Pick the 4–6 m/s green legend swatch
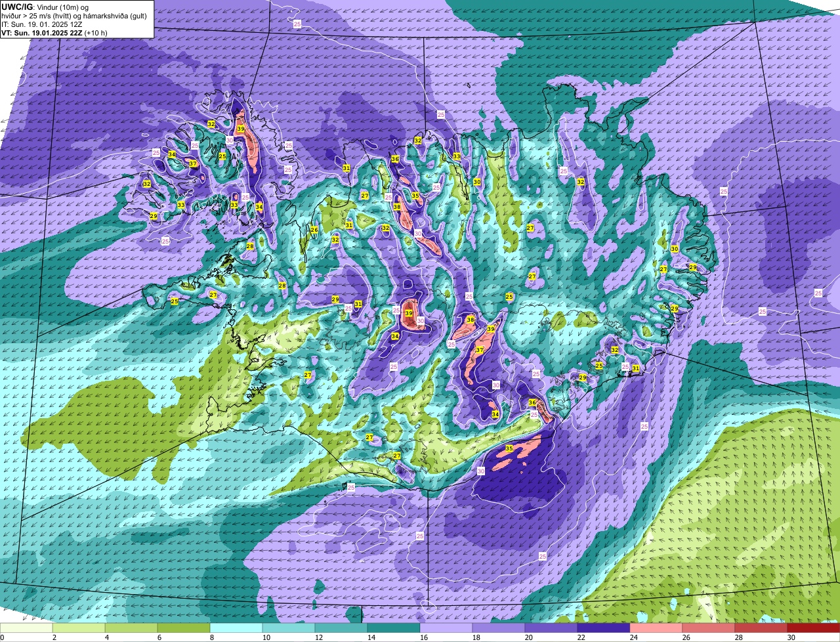The height and width of the screenshot is (642, 840). (x=131, y=628)
